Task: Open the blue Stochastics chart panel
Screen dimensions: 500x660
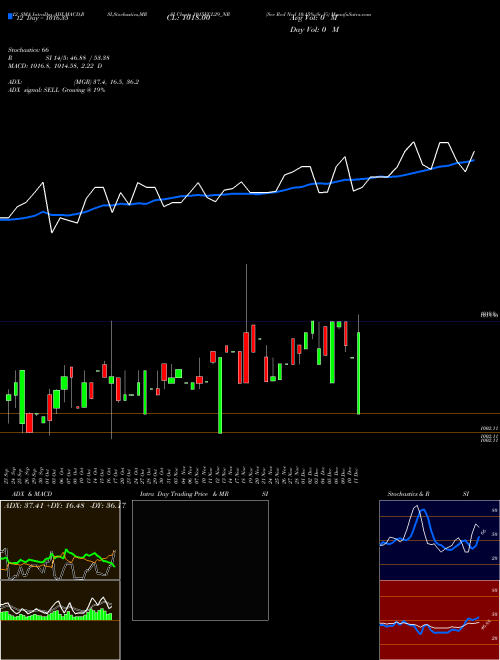Action: (x=439, y=540)
